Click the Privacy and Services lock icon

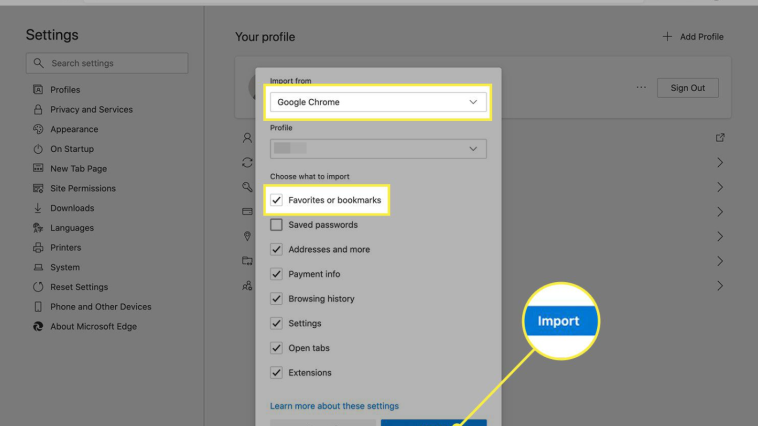pyautogui.click(x=39, y=110)
